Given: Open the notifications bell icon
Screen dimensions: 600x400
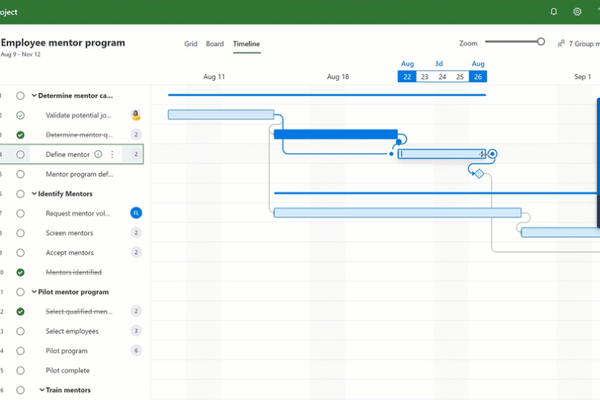Looking at the screenshot, I should tap(553, 12).
